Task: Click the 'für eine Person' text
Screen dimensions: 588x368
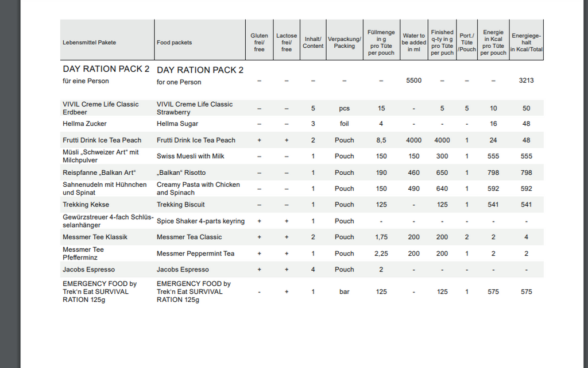Action: 86,81
